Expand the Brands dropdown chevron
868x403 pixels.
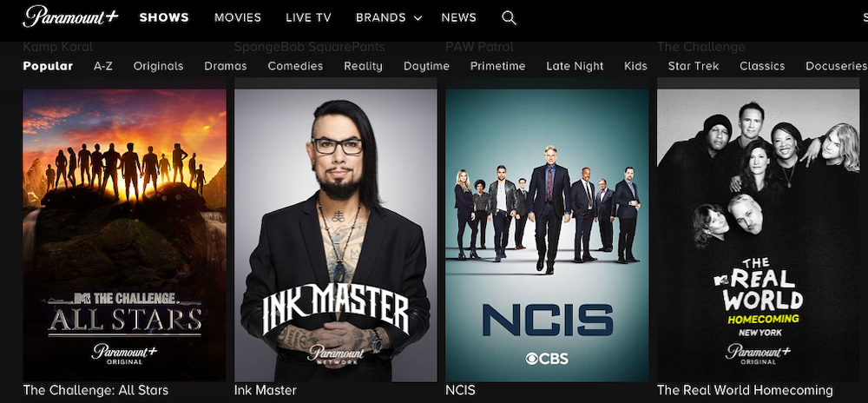pos(418,18)
